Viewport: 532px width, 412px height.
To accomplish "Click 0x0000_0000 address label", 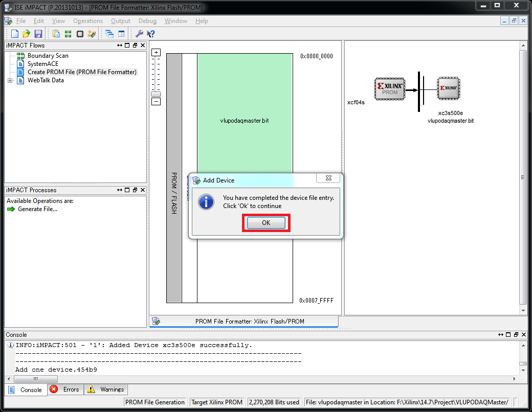I will (x=316, y=56).
